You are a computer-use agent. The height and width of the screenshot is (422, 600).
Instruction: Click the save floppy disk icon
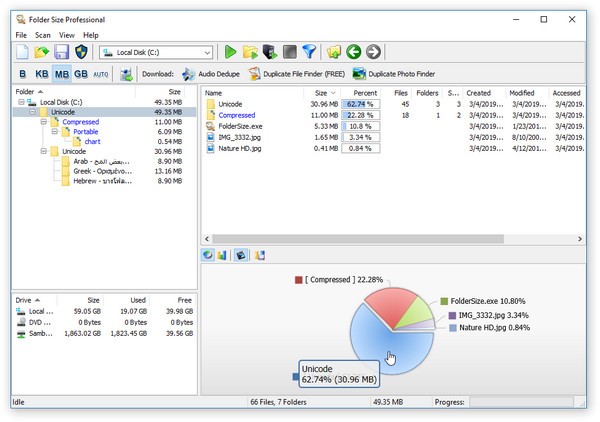[61, 52]
